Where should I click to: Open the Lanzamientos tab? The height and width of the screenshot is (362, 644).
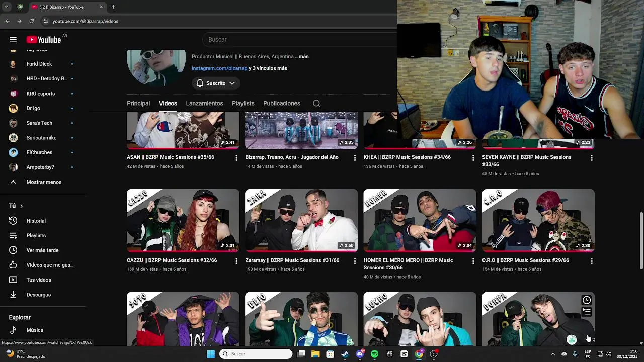click(x=204, y=103)
